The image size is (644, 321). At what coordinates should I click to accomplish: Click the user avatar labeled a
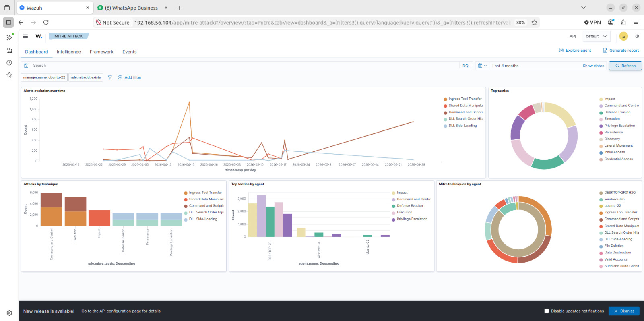pyautogui.click(x=623, y=36)
